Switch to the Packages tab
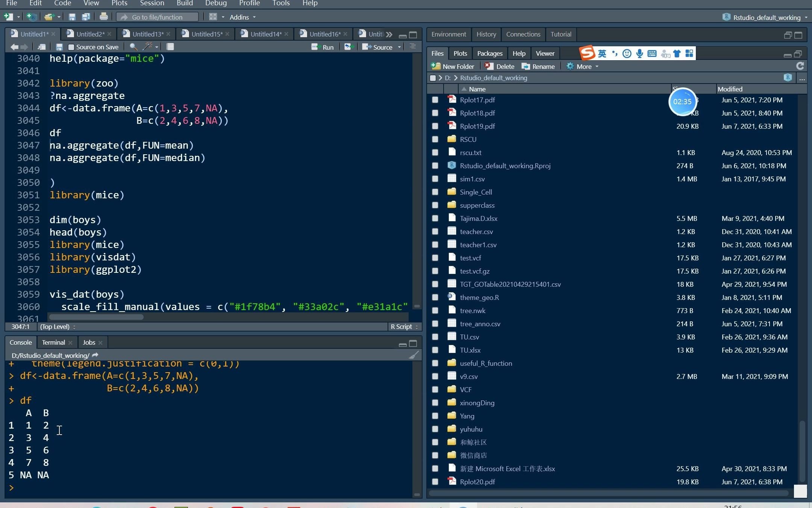The width and height of the screenshot is (812, 508). (489, 53)
